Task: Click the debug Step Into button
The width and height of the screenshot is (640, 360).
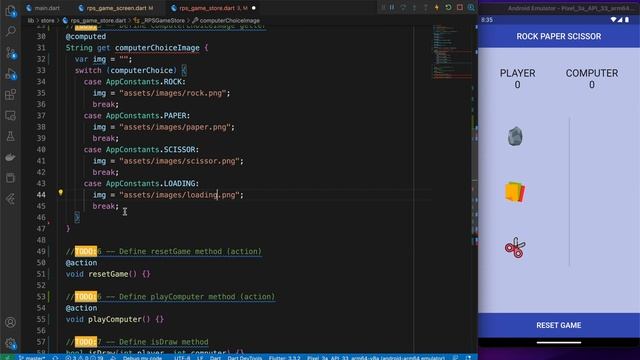Action: point(414,7)
